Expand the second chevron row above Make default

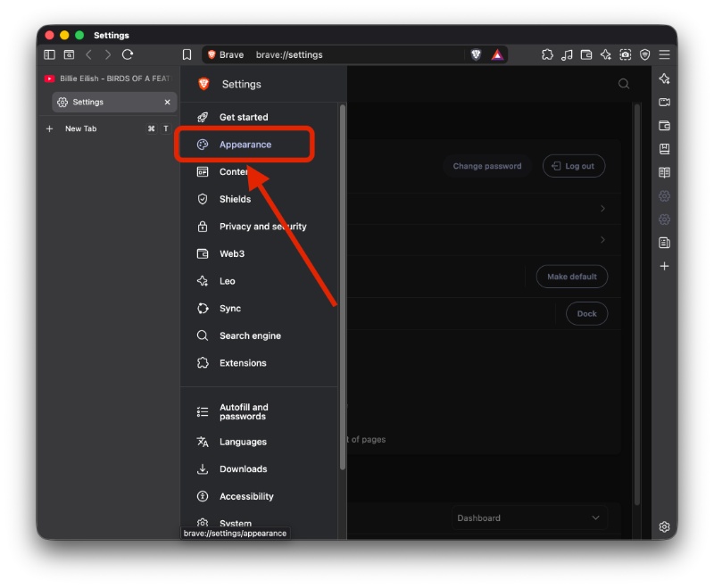click(602, 239)
